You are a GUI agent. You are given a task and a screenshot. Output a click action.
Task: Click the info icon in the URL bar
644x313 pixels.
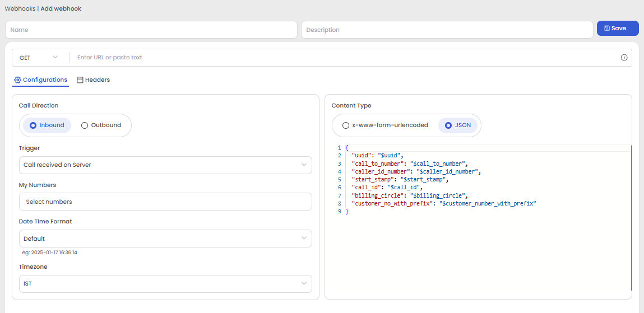point(624,58)
